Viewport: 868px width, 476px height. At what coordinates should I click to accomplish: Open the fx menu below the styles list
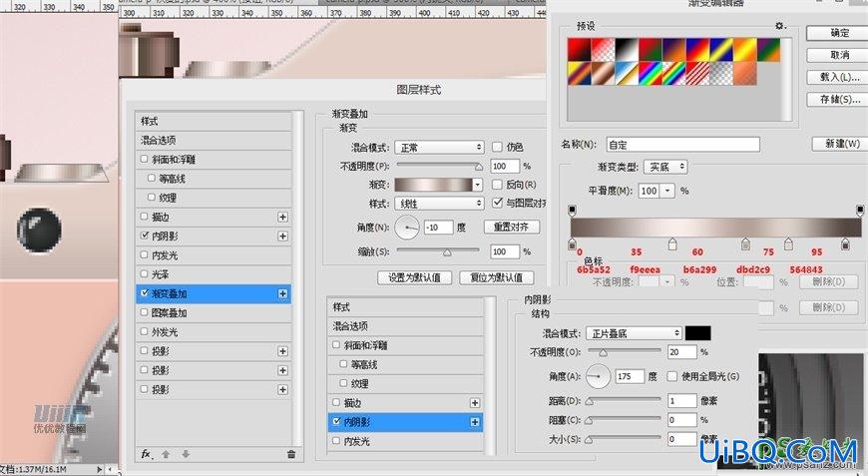[x=146, y=454]
